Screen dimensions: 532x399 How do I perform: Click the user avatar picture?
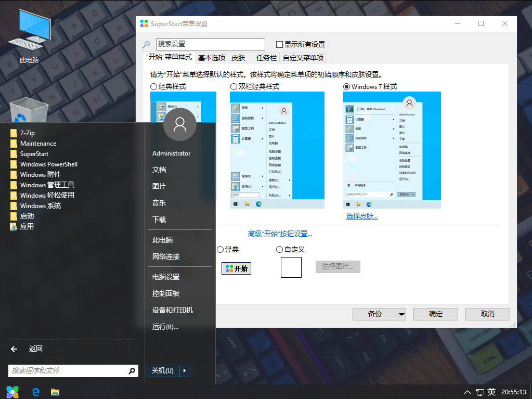coord(180,124)
